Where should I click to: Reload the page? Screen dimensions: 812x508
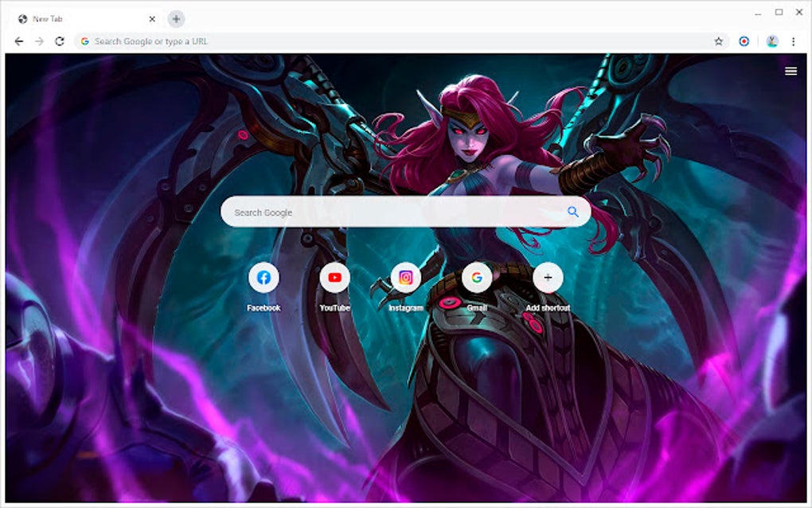pyautogui.click(x=60, y=41)
